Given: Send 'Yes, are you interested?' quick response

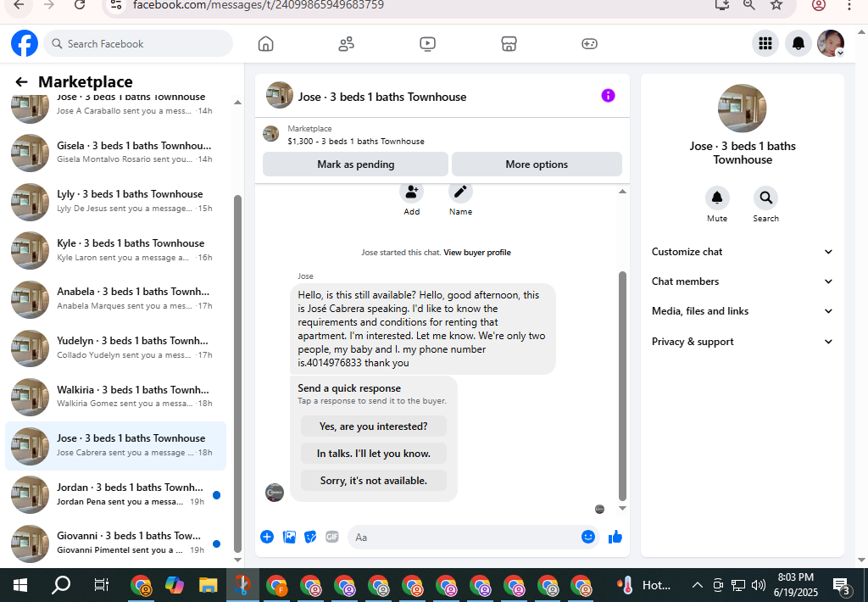Looking at the screenshot, I should (x=374, y=426).
